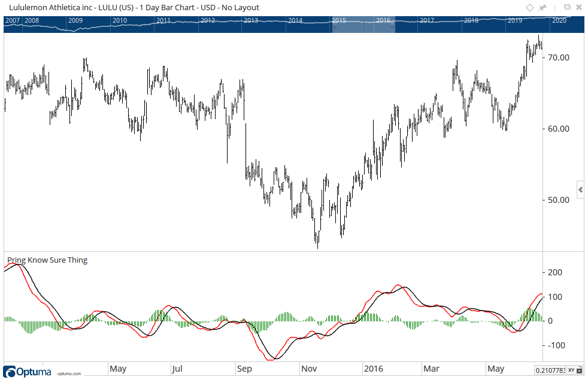The height and width of the screenshot is (380, 588).
Task: Click the Optuma logo
Action: [27, 372]
